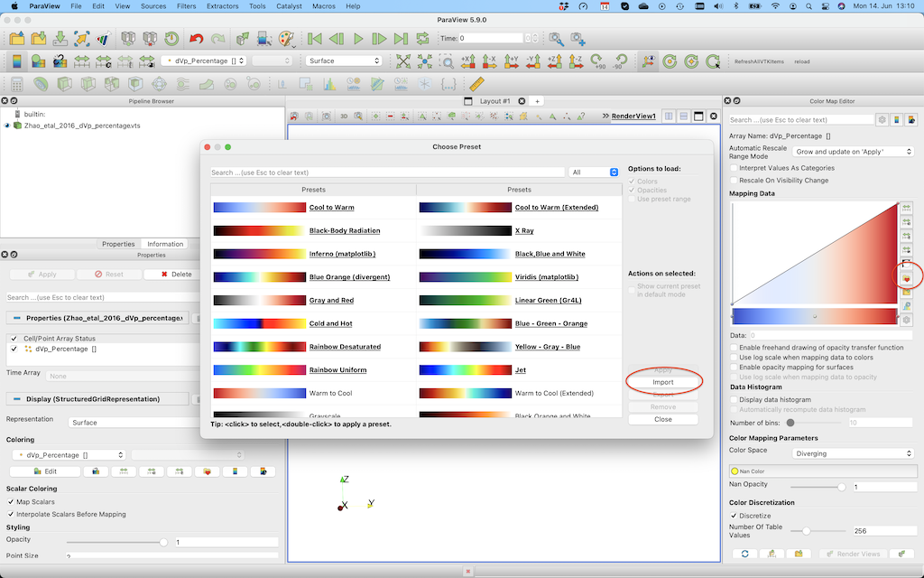Open the preset group All dropdown
The height and width of the screenshot is (578, 924).
pyautogui.click(x=594, y=172)
